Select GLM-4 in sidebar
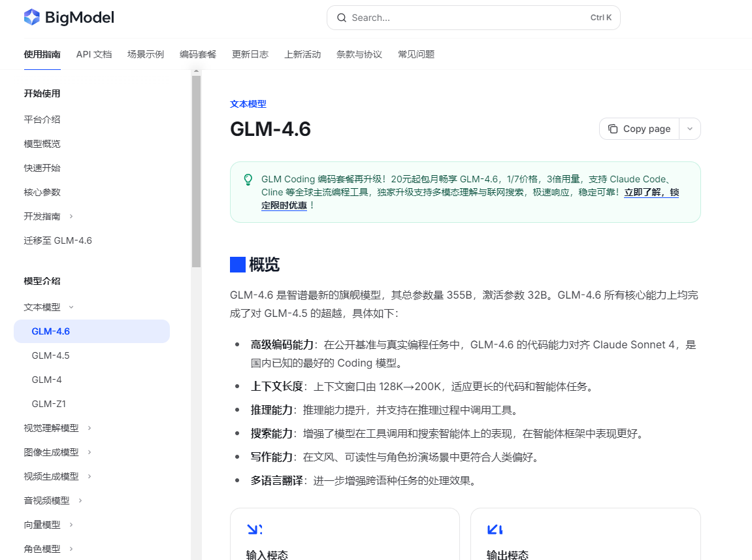The width and height of the screenshot is (752, 560). (46, 380)
